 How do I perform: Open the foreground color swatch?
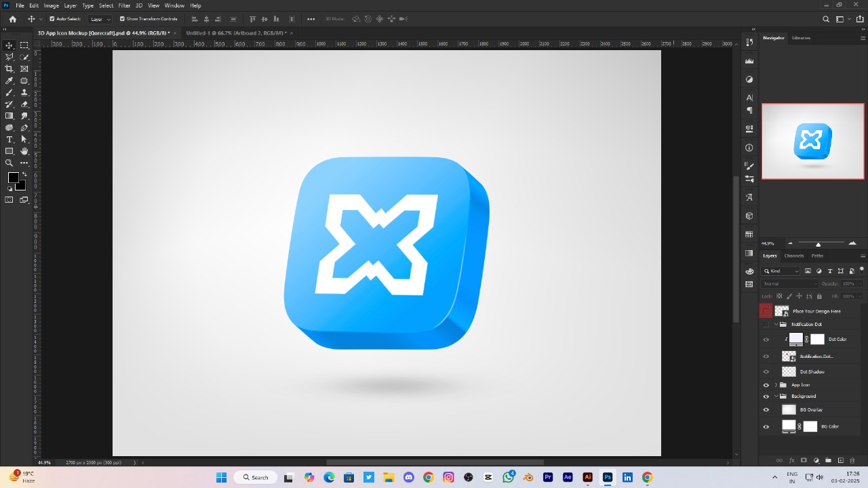click(13, 178)
